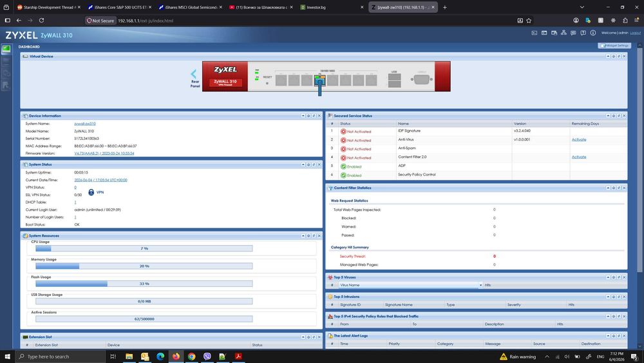Click the Widget Settings button
This screenshot has width=644, height=363.
pyautogui.click(x=614, y=46)
